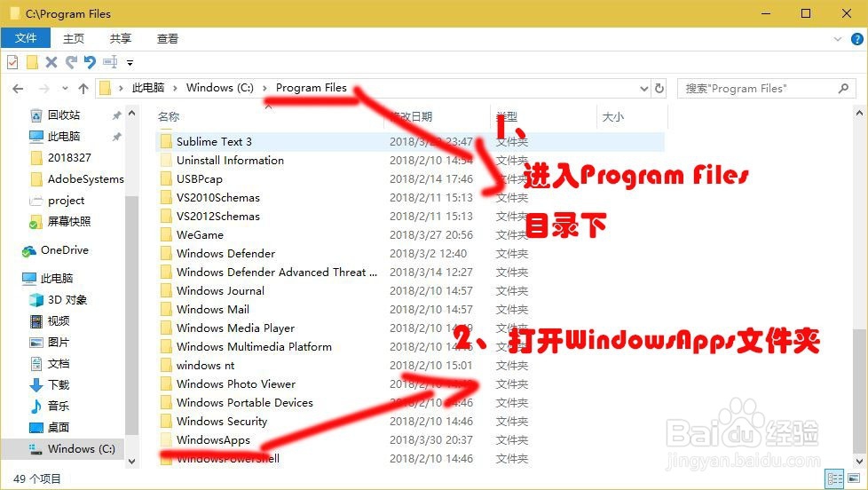
Task: Select OneDrive in navigation pane
Action: coord(64,250)
